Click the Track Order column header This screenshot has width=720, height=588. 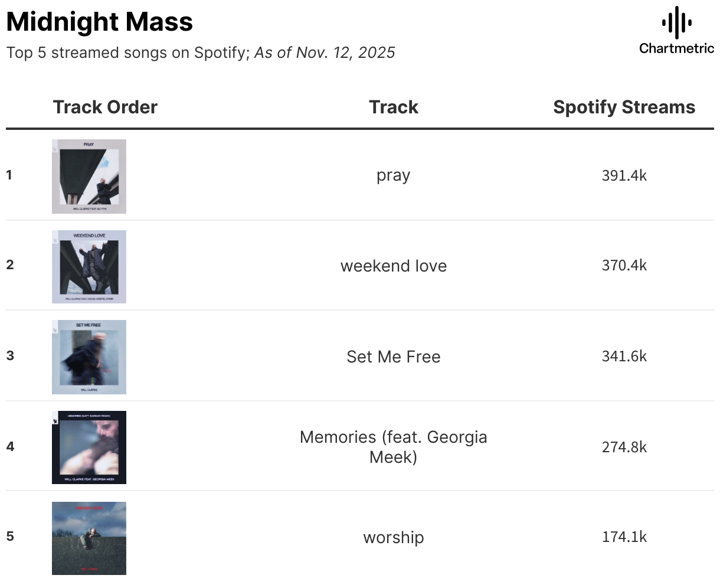(105, 107)
